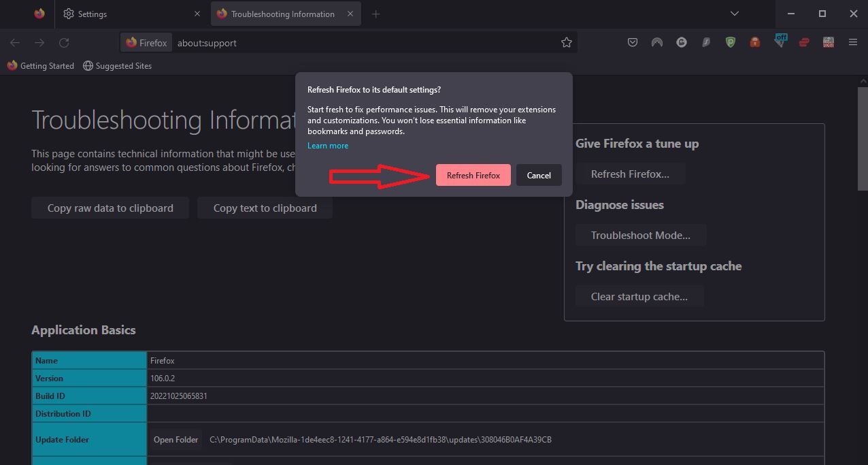Click the orange padlock extension icon

coord(754,42)
